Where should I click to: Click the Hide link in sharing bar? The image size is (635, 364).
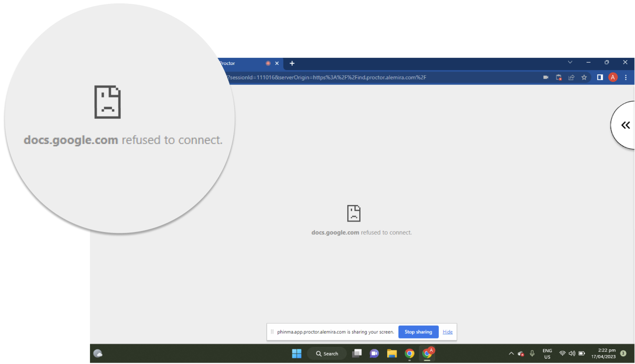(447, 332)
